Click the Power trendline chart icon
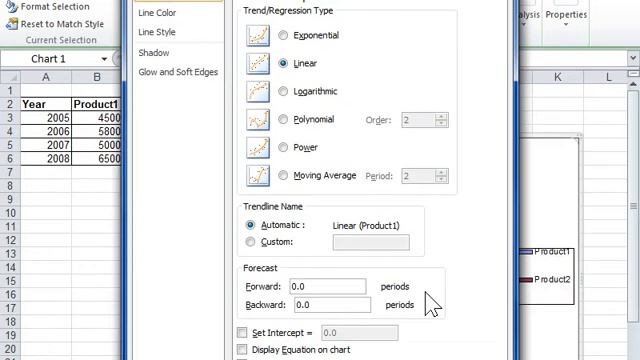The height and width of the screenshot is (360, 640). tap(258, 147)
